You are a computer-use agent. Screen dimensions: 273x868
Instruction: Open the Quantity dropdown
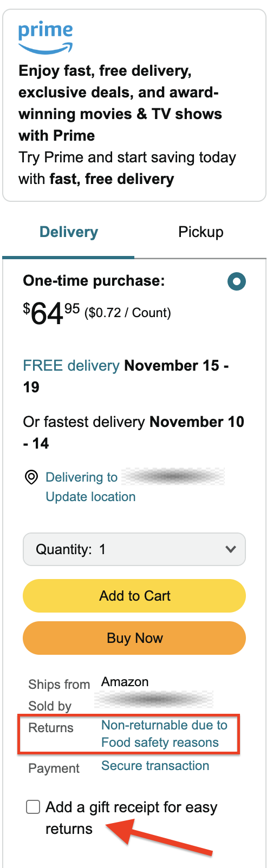pyautogui.click(x=134, y=549)
